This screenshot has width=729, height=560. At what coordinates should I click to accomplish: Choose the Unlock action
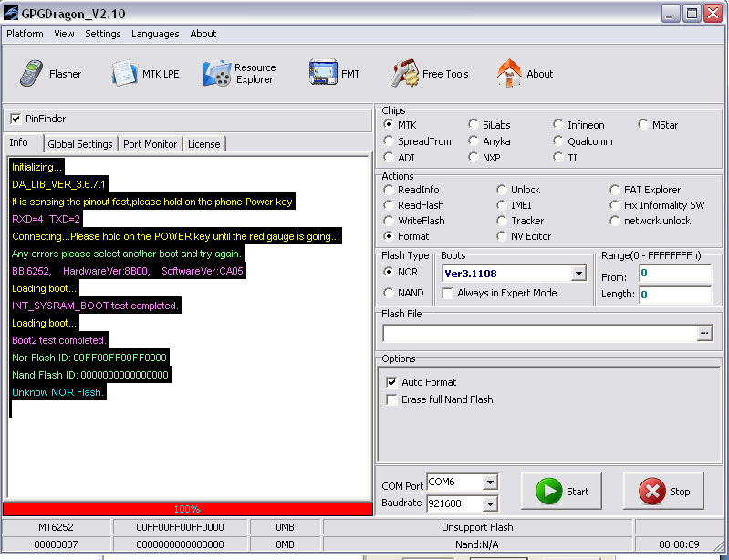501,190
